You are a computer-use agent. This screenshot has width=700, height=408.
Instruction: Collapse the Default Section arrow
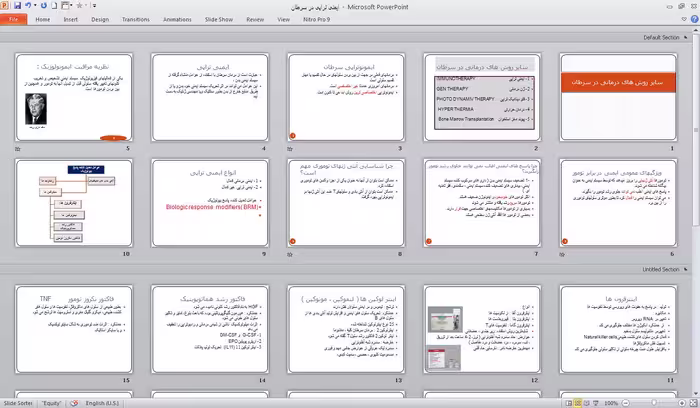[685, 37]
